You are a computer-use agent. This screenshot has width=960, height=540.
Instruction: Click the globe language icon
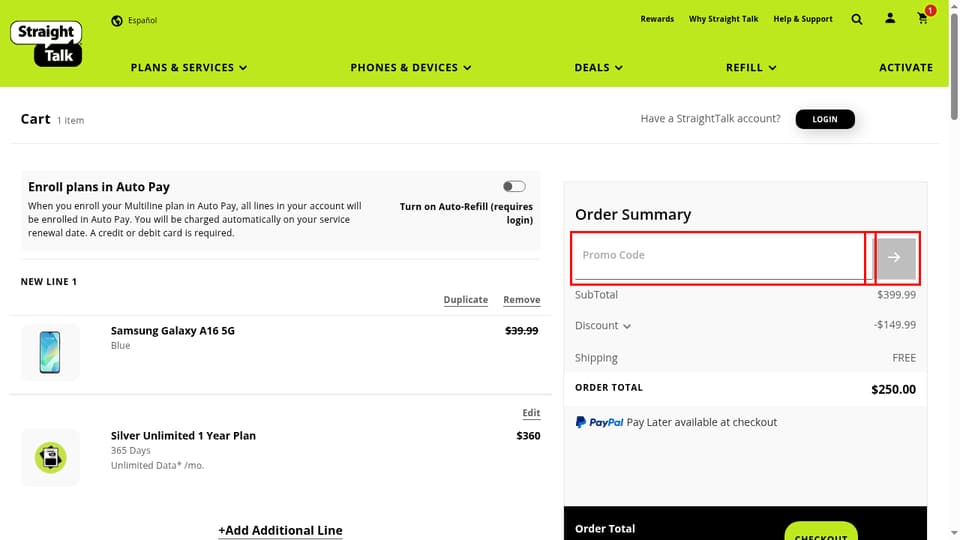click(x=117, y=21)
